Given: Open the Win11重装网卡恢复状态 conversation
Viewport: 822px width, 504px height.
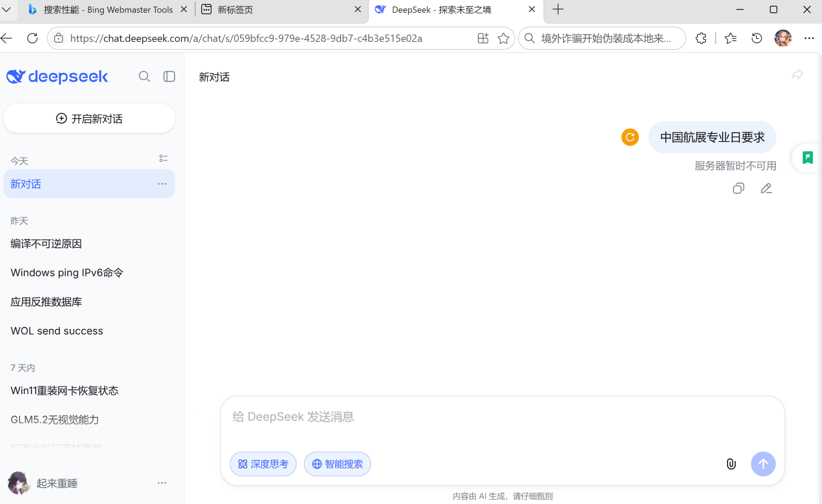Looking at the screenshot, I should coord(89,390).
